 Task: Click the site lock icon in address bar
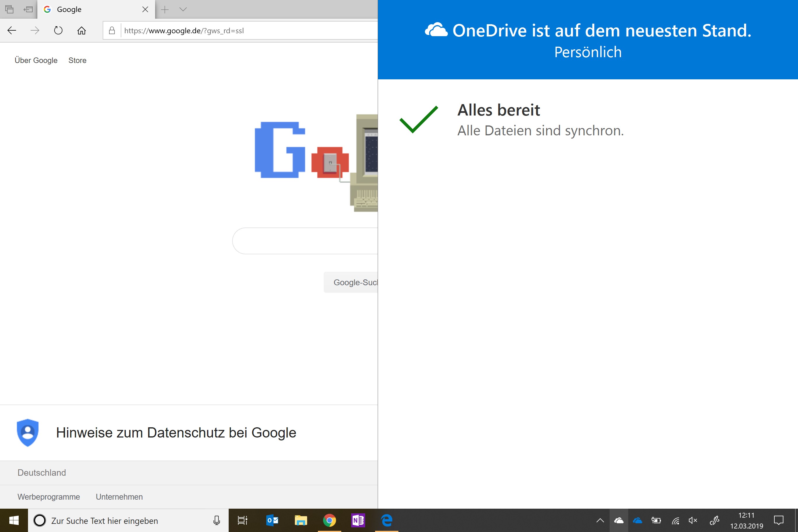(x=112, y=31)
